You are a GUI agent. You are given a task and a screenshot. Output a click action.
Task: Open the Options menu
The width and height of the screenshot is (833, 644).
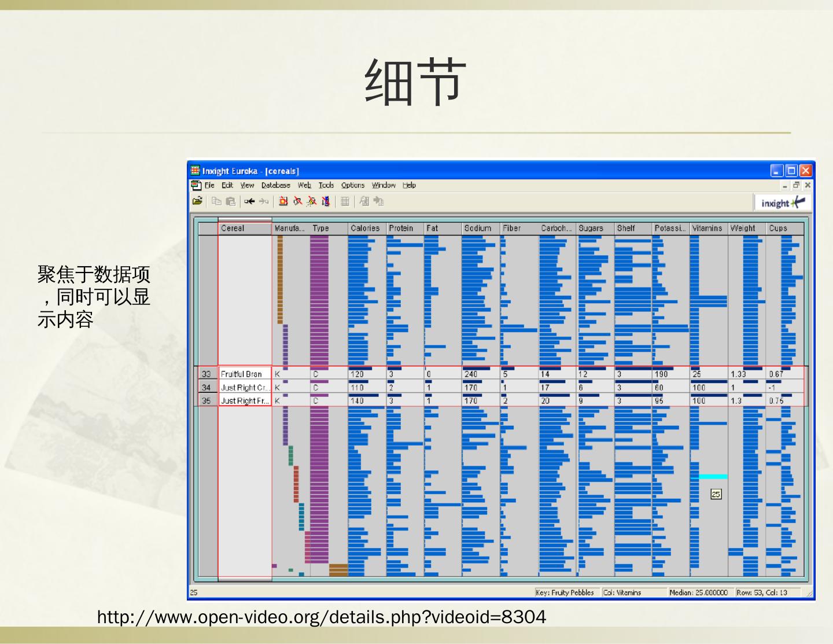pos(353,185)
